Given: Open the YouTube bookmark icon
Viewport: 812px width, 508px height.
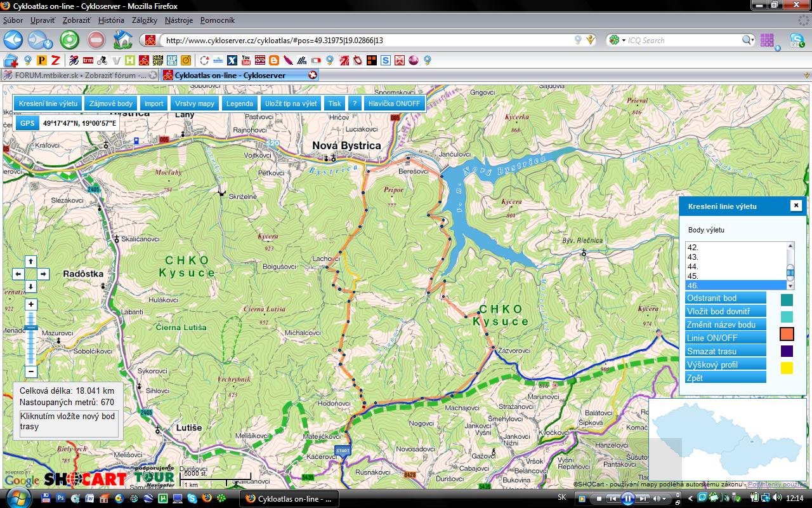Looking at the screenshot, I should point(246,60).
